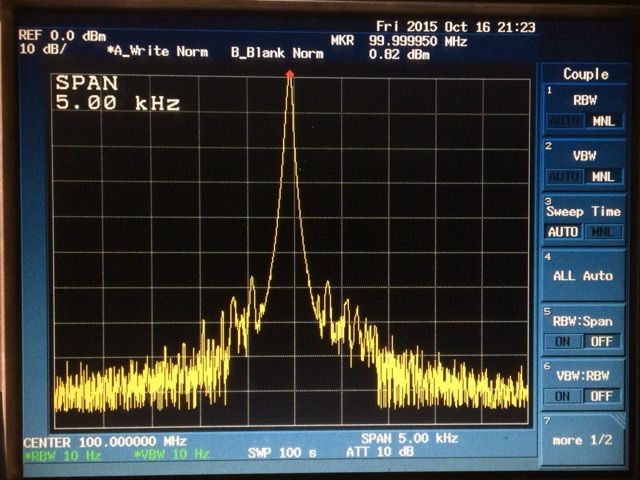This screenshot has height=480, width=640.
Task: Click the ATT 10 dB readout
Action: tap(380, 452)
